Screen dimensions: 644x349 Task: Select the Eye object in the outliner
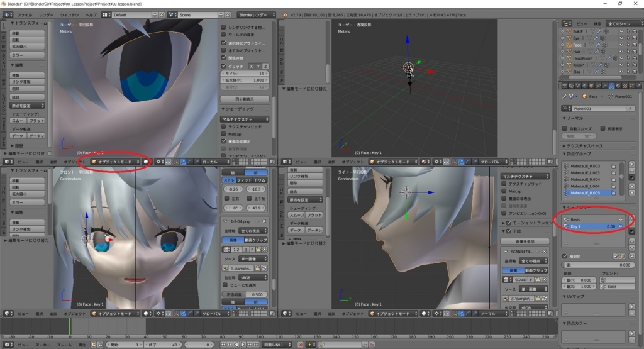[576, 38]
